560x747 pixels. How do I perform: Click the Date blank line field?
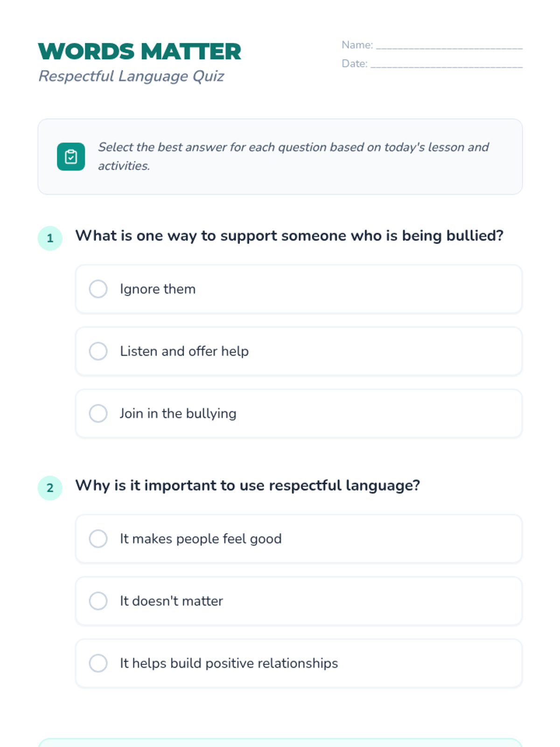point(446,64)
